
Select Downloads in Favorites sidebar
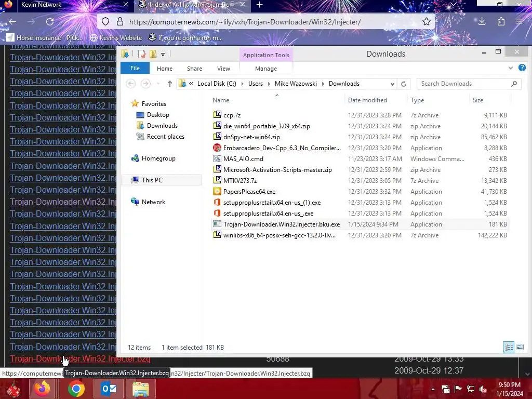click(162, 126)
